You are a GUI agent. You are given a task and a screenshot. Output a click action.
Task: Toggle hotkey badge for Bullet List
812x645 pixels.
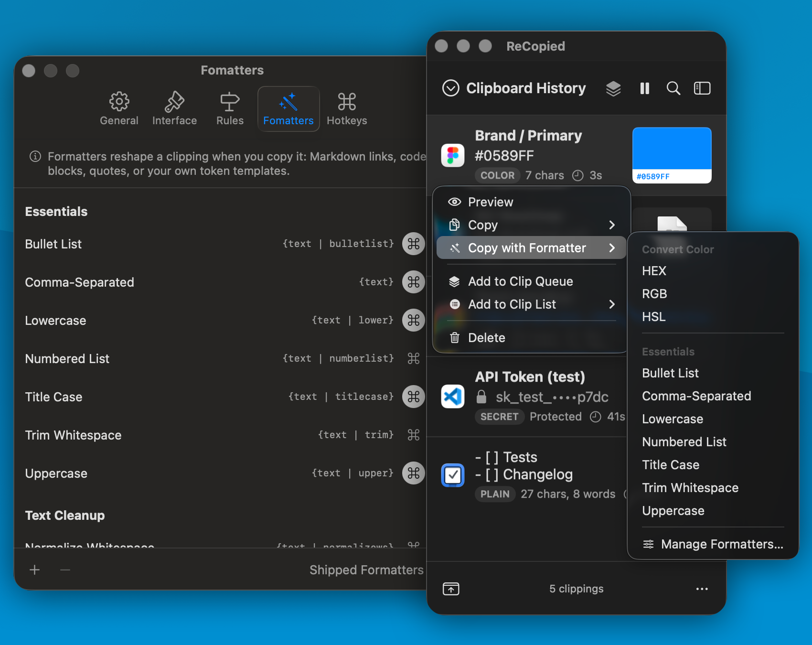(x=414, y=244)
